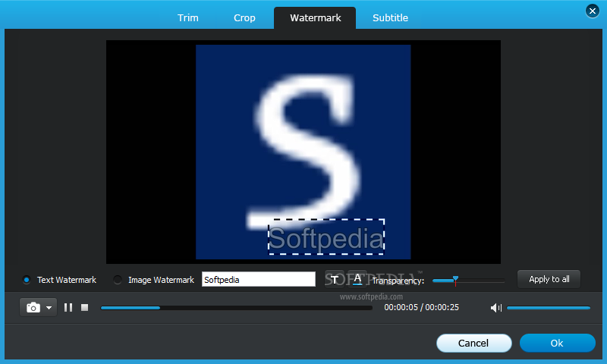The width and height of the screenshot is (607, 364).
Task: Switch to the Trim tab
Action: [187, 17]
